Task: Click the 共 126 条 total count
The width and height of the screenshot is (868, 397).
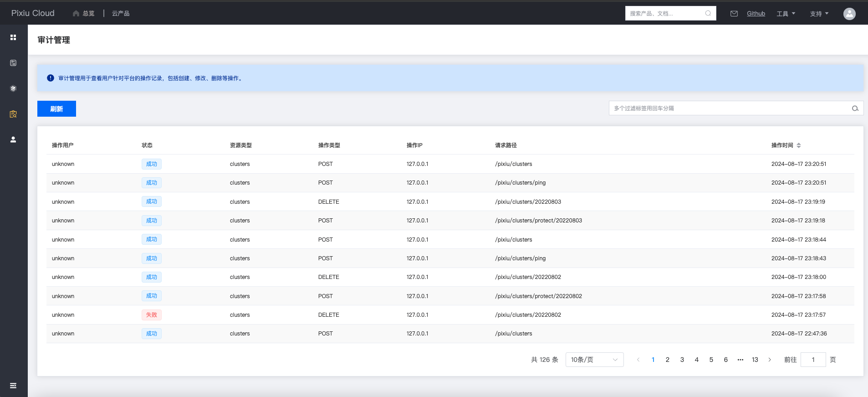Action: 545,360
